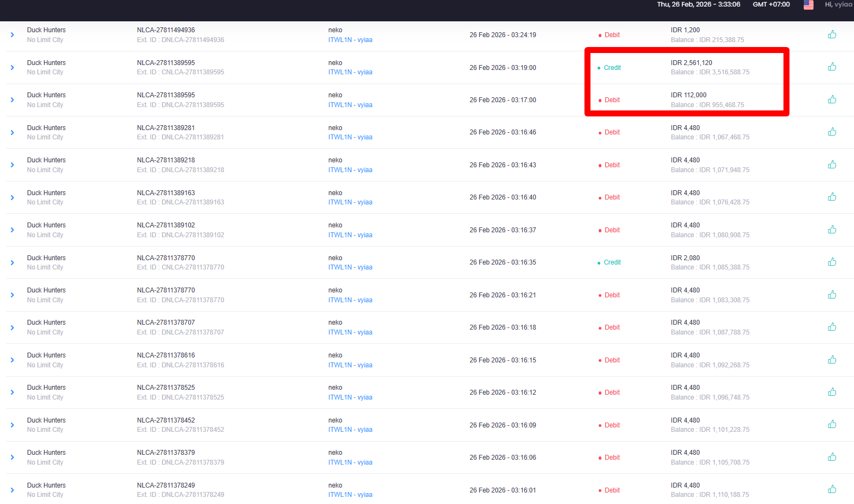
Task: Click the Debit label at 03:17:00
Action: [612, 100]
